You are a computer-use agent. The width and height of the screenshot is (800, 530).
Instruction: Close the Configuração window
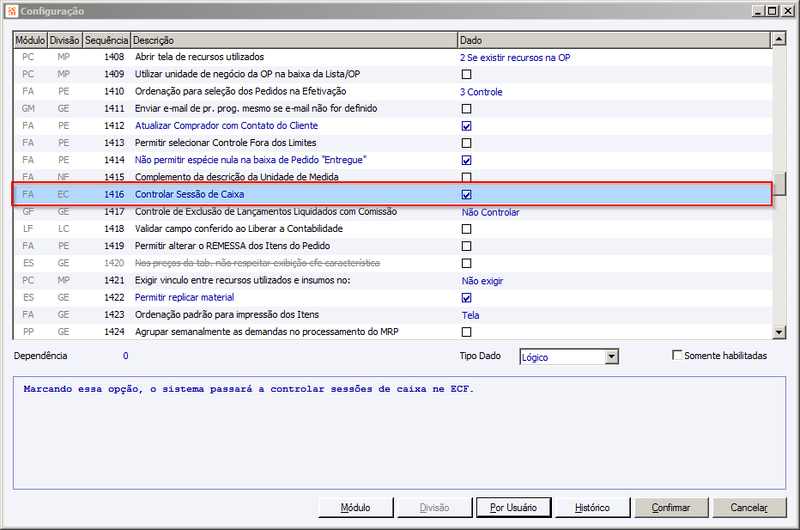(x=788, y=11)
